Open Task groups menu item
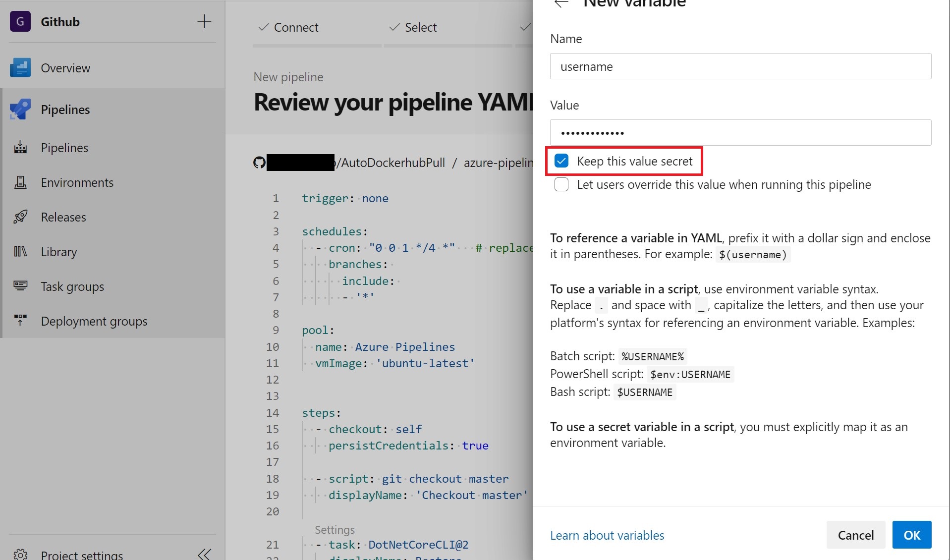Screen dimensions: 950x560 tap(72, 286)
